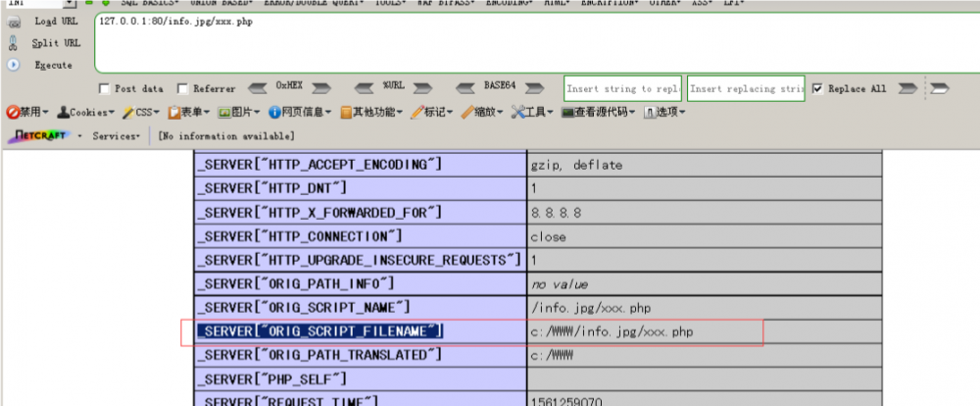This screenshot has width=980, height=406.
Task: Open the 图片 dropdown menu
Action: [x=239, y=113]
